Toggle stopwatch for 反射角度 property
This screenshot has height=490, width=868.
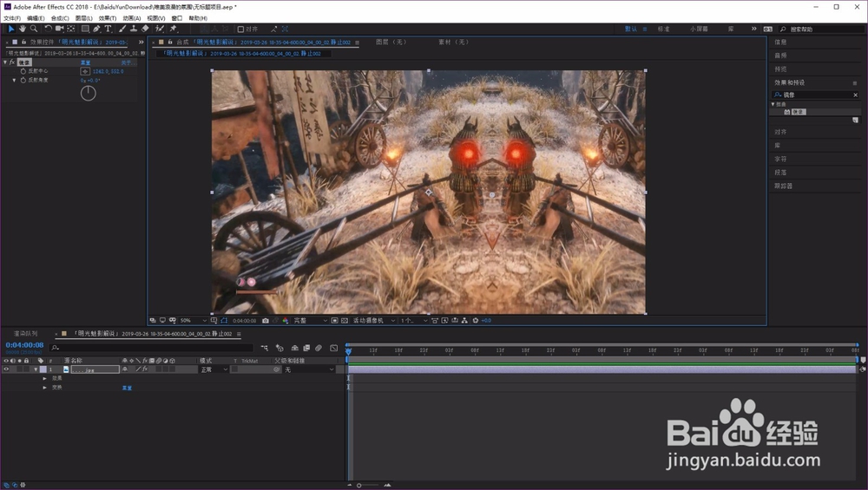23,80
